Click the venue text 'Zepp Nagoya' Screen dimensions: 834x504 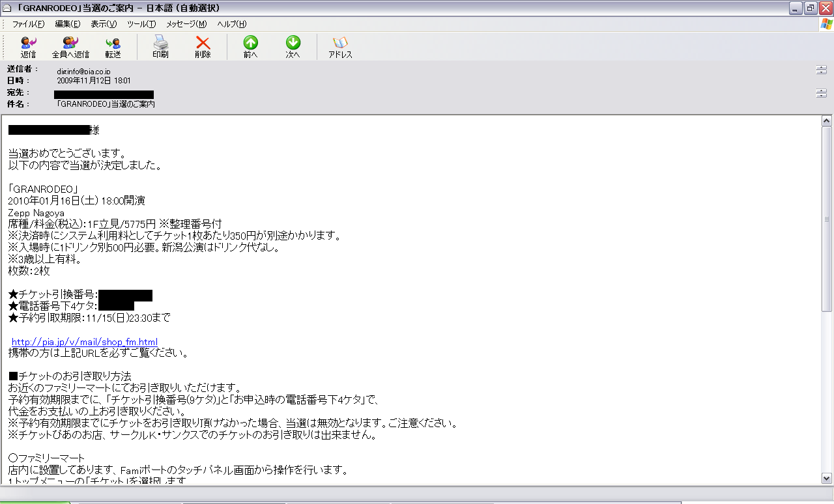click(36, 213)
